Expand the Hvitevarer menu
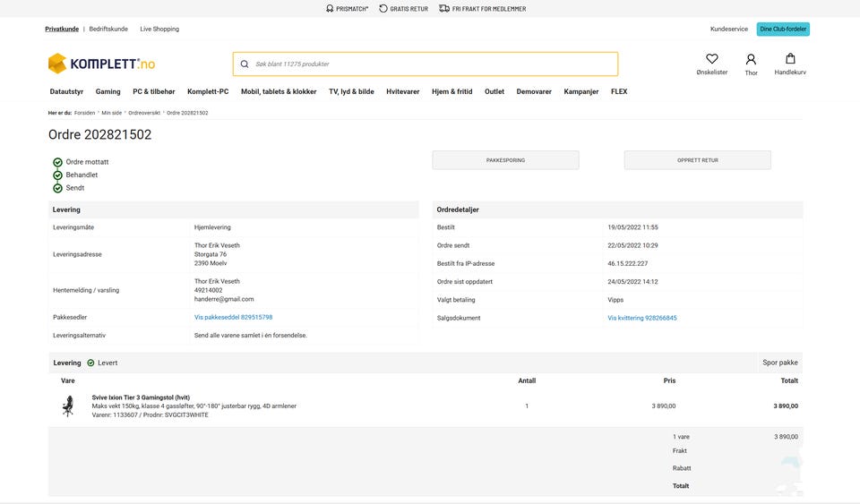860x504 pixels. point(403,91)
